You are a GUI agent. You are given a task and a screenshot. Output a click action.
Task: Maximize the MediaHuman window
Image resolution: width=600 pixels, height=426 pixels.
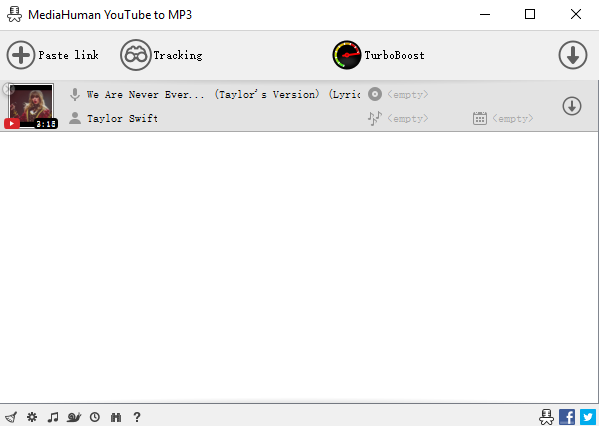click(530, 15)
